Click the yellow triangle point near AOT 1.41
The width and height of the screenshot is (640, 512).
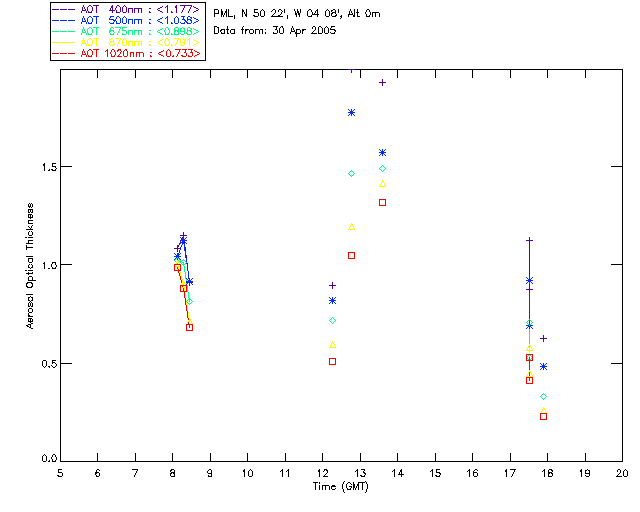click(x=382, y=184)
